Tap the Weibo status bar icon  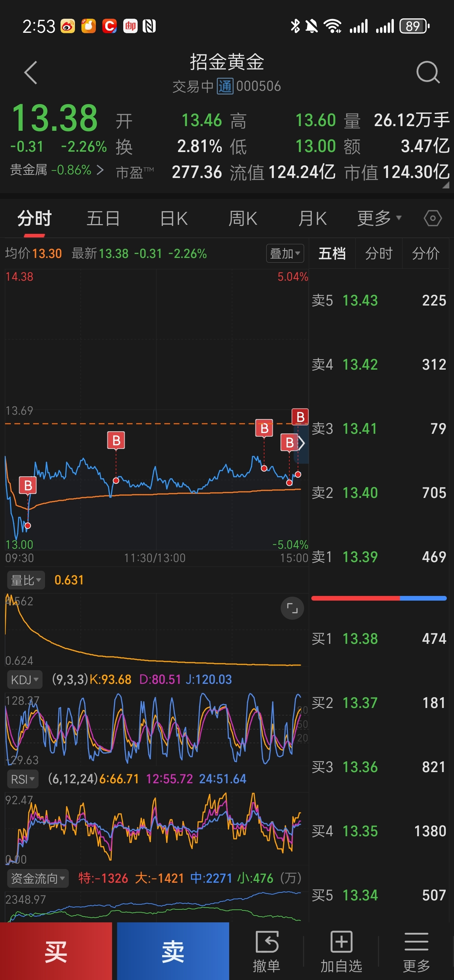point(68,26)
